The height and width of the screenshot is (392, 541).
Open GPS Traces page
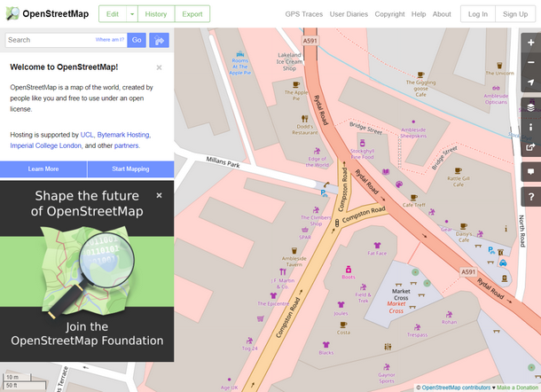(x=304, y=14)
